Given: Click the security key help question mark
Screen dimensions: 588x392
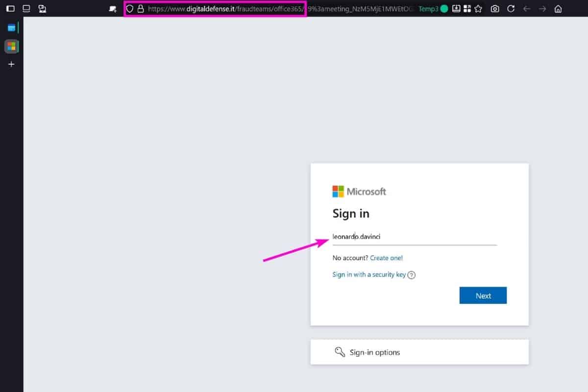Looking at the screenshot, I should coord(412,275).
